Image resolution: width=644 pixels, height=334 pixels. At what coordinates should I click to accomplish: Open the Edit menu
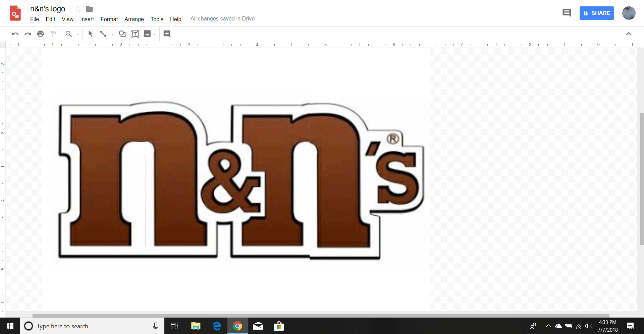(50, 19)
